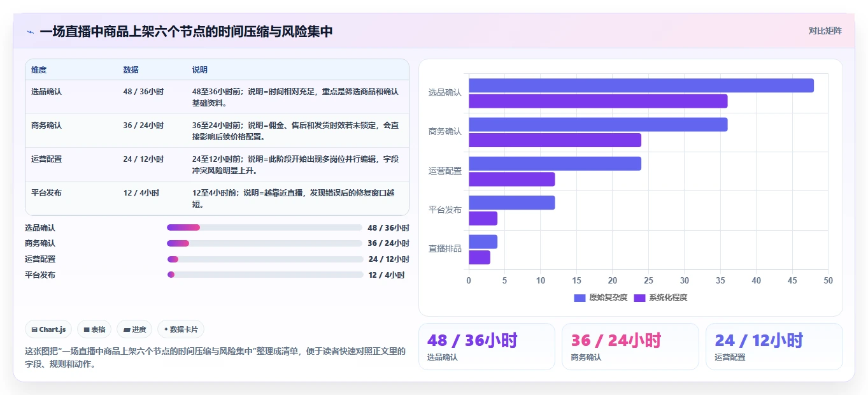Click the 24 / 12小时 table cell

click(x=143, y=159)
